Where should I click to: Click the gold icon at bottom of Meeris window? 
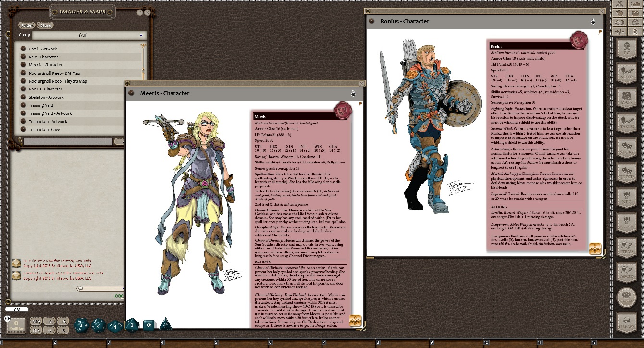(355, 321)
